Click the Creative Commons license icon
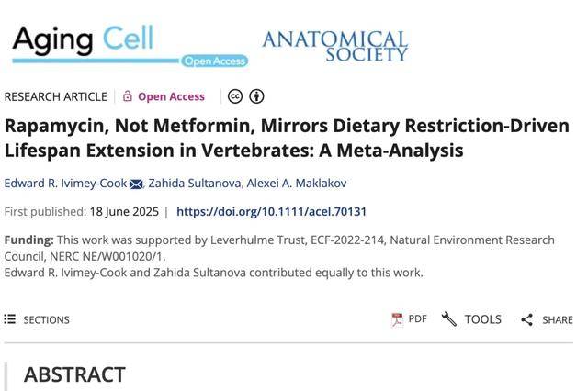 point(235,96)
